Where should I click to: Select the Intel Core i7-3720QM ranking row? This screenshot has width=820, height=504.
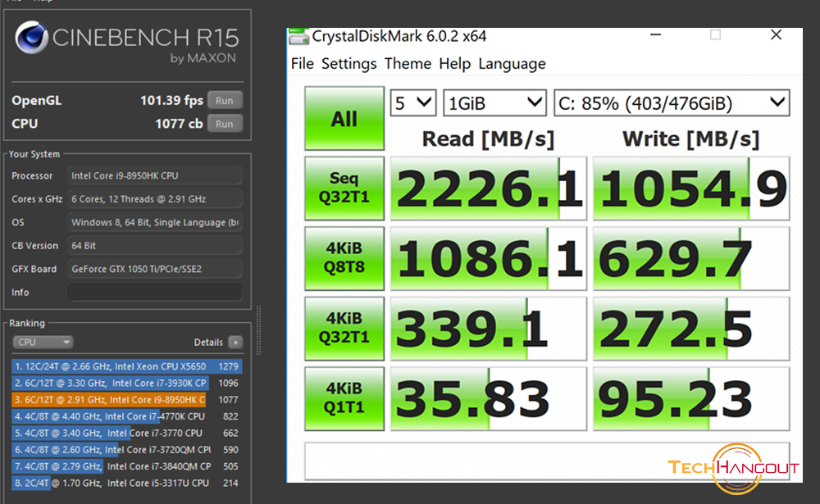click(126, 450)
